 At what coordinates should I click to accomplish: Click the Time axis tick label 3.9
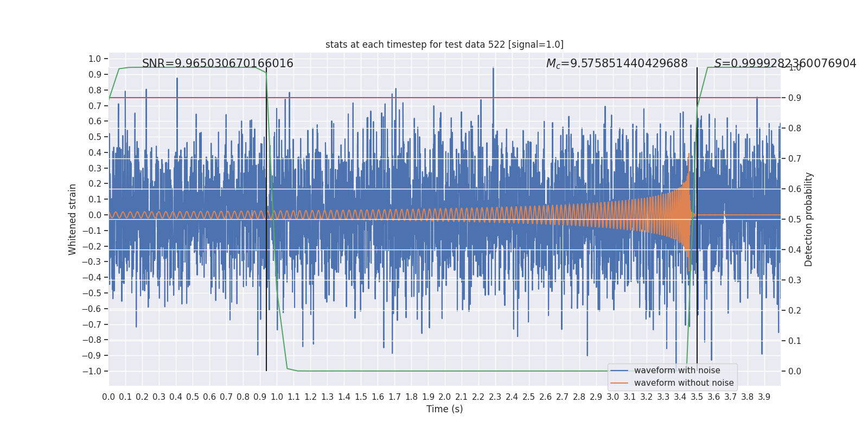pos(764,397)
